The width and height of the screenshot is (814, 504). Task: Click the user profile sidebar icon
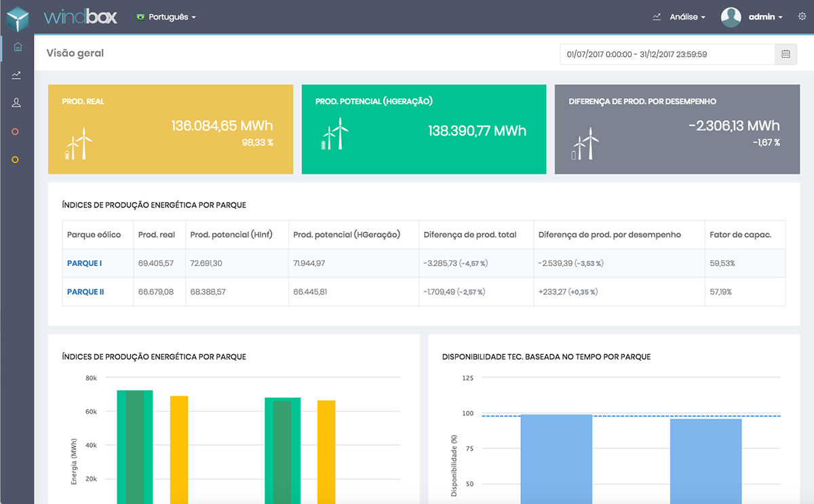click(x=16, y=102)
